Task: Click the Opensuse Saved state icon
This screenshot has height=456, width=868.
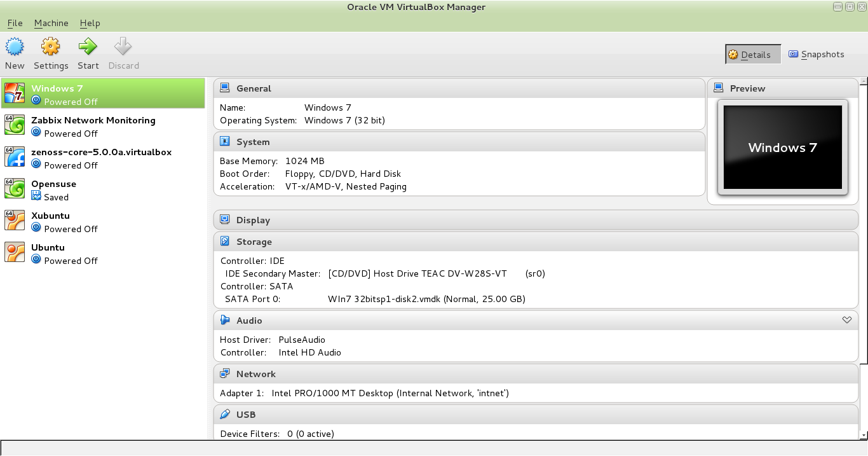Action: 36,197
